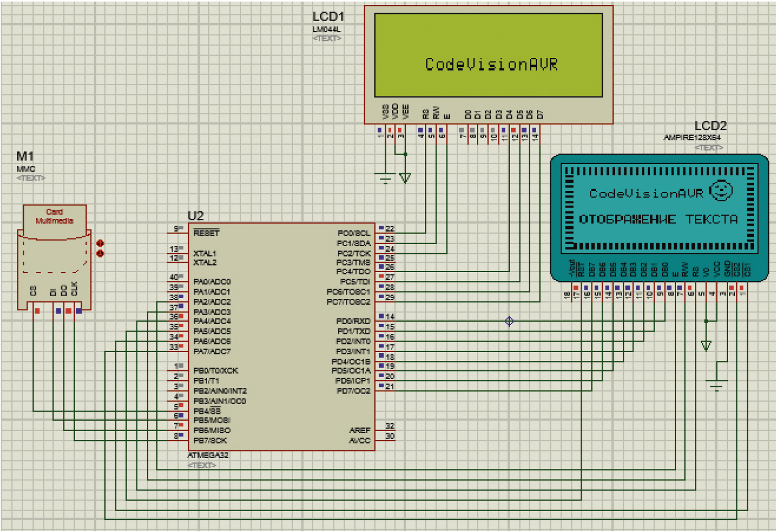
Task: Click the U2 component label
Action: tap(195, 216)
